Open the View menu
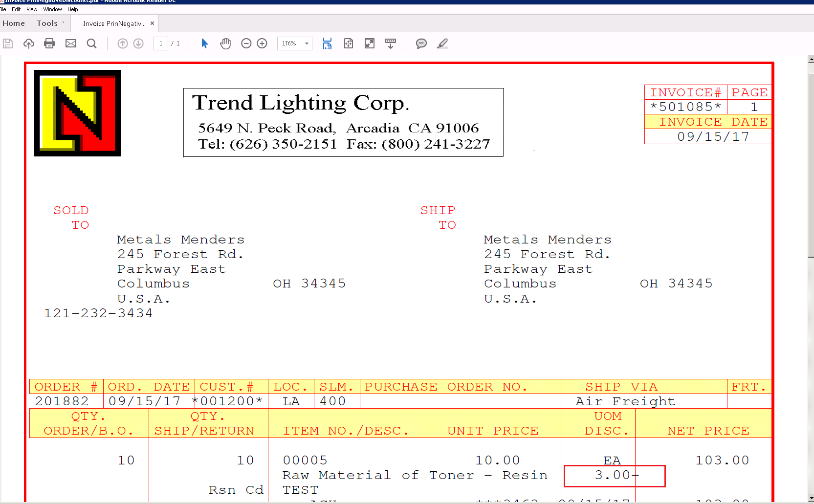The image size is (814, 504). pos(32,9)
